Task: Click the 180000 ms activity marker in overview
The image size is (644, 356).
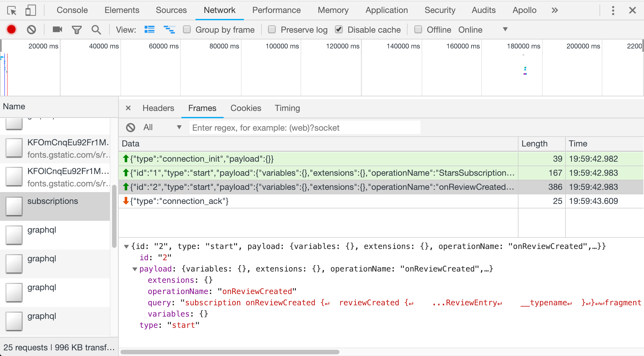Action: (x=525, y=70)
